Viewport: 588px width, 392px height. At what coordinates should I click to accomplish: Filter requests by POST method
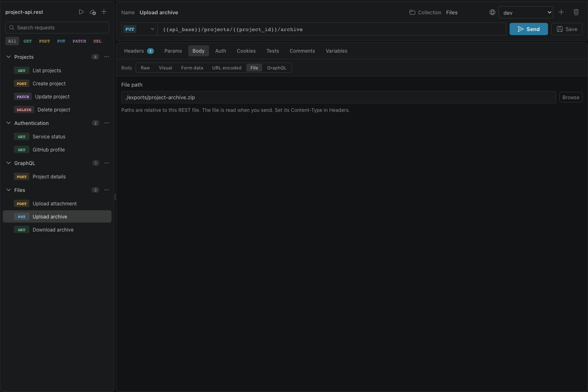point(45,41)
